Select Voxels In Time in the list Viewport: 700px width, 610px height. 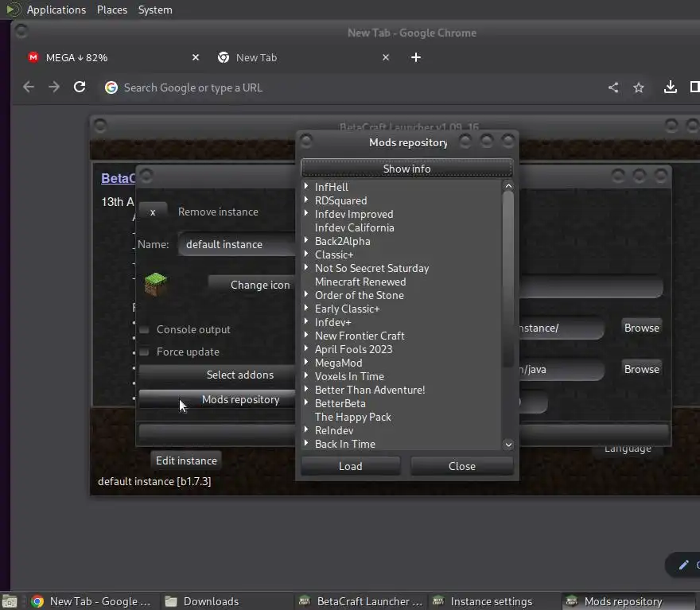[x=349, y=376]
